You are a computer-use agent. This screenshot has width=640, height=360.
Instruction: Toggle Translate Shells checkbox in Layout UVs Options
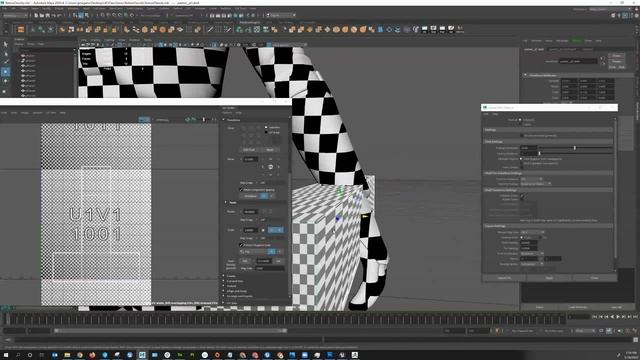pyautogui.click(x=521, y=196)
